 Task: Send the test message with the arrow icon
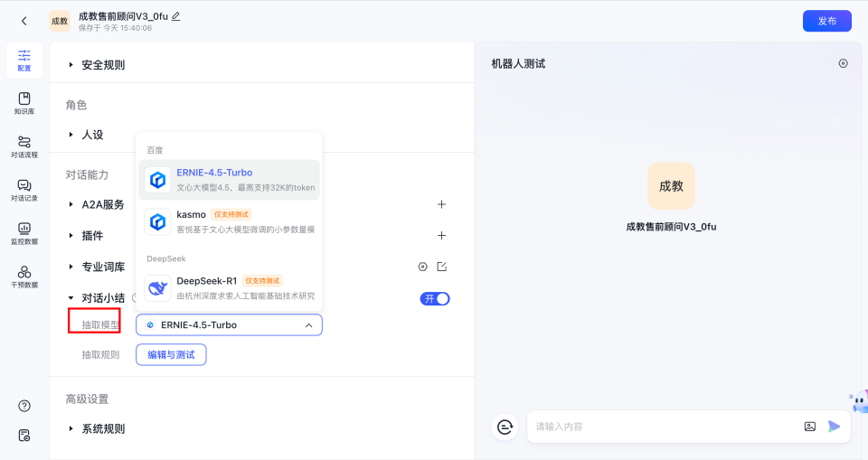point(834,427)
